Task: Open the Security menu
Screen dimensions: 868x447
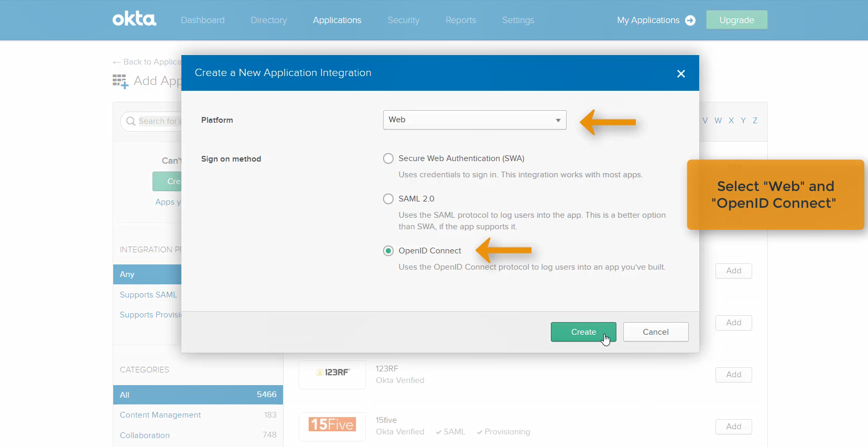Action: [404, 20]
